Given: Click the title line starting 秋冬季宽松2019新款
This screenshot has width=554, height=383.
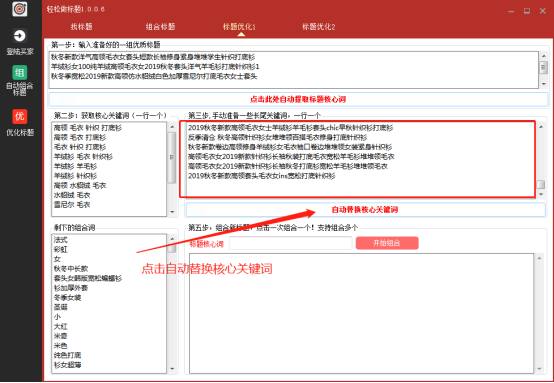Looking at the screenshot, I should click(154, 76).
